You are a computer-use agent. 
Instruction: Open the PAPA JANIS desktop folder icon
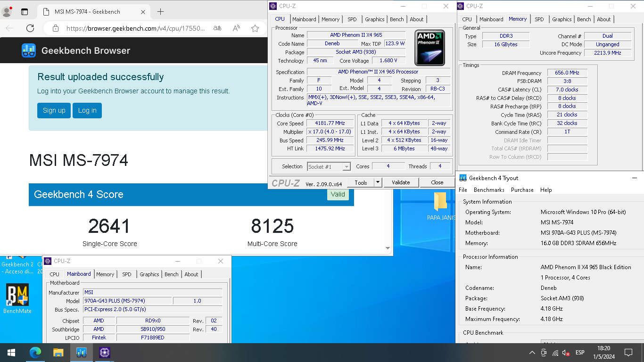tap(440, 202)
